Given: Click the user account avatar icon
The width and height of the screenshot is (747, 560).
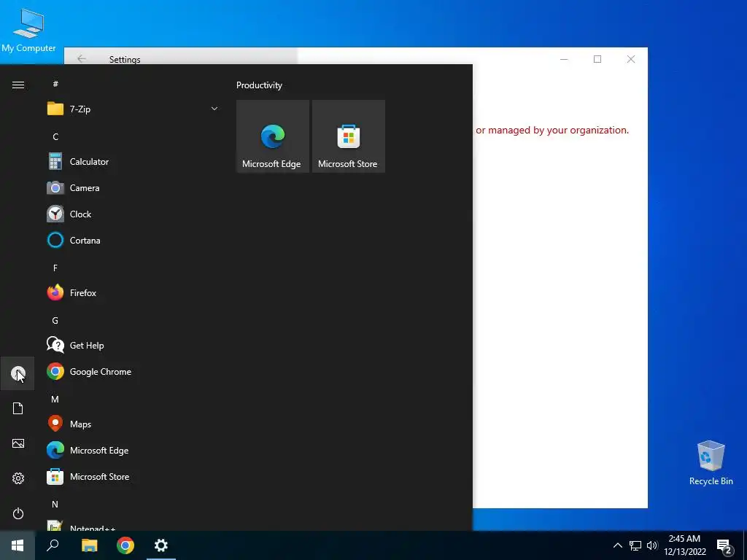Looking at the screenshot, I should point(18,373).
